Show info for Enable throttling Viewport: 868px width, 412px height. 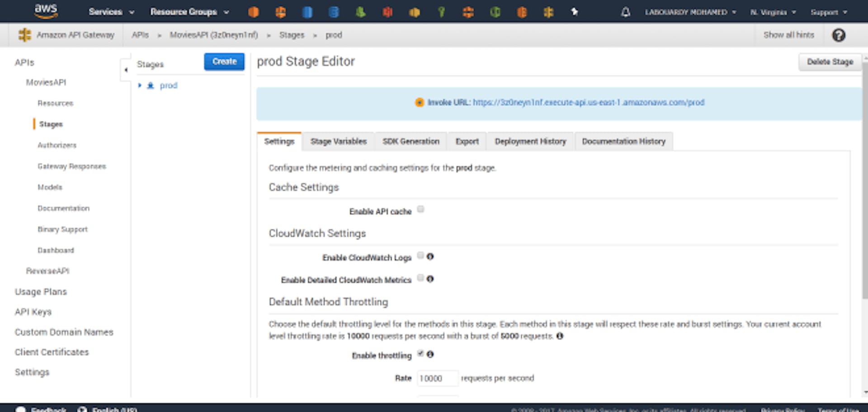click(x=430, y=354)
